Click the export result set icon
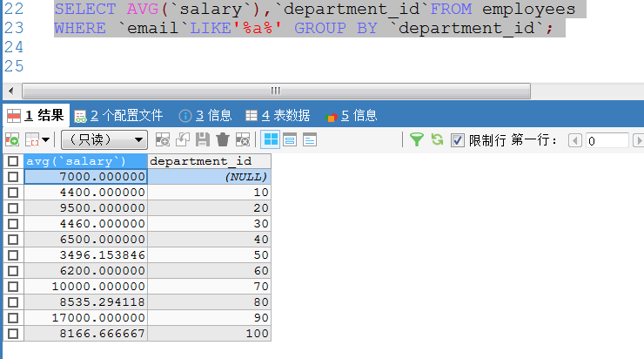644x359 pixels. pos(12,140)
